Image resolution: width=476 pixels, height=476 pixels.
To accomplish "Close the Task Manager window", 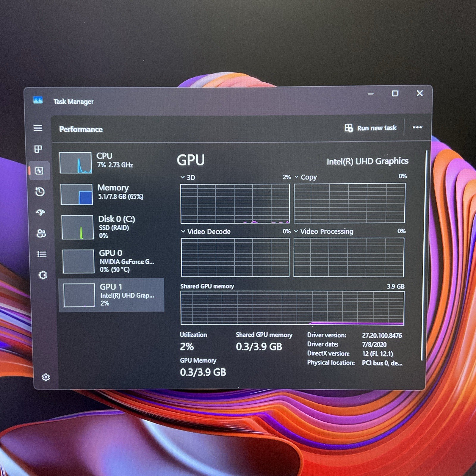I will pyautogui.click(x=420, y=93).
